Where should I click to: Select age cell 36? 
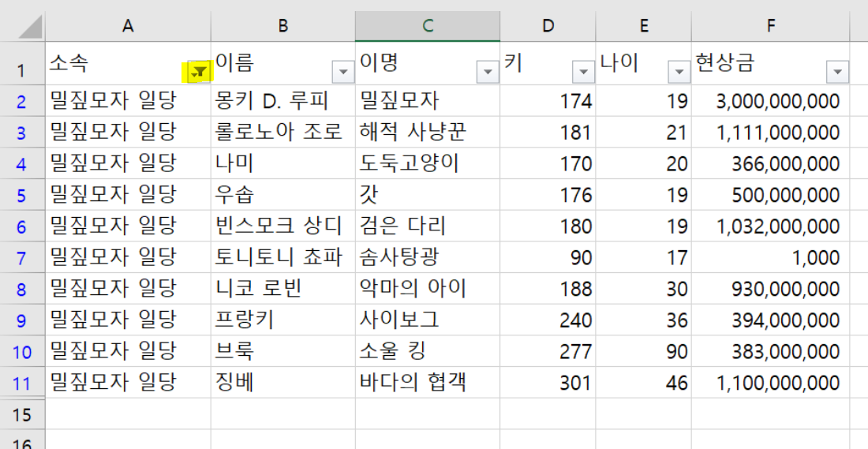coord(644,320)
